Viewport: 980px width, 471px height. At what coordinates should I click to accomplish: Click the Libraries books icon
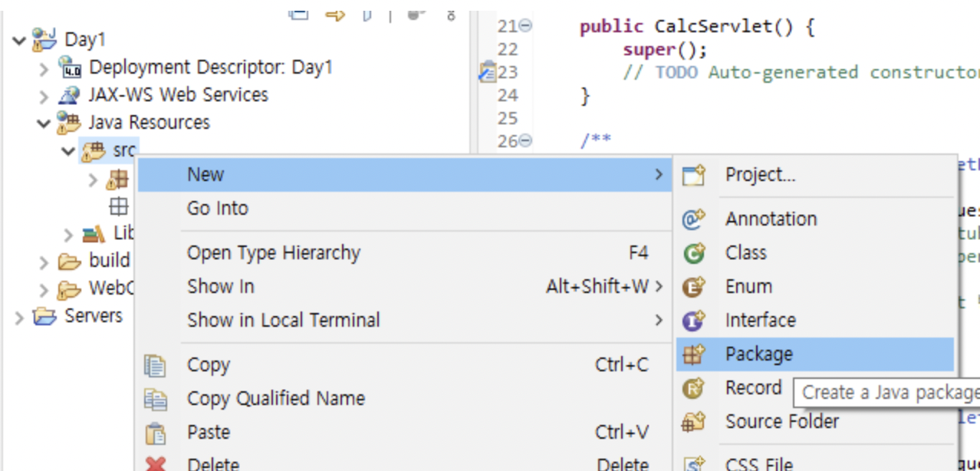tap(94, 233)
